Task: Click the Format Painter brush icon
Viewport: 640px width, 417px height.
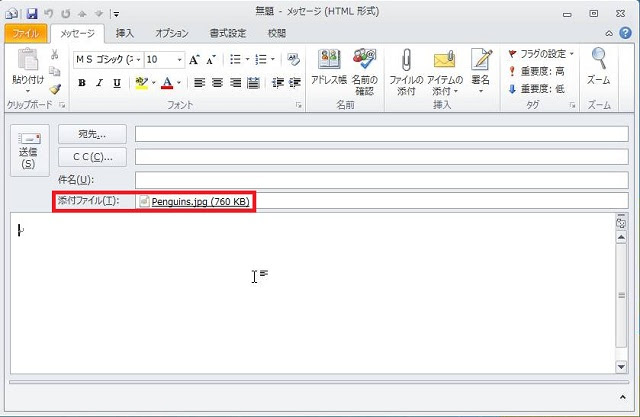Action: tap(55, 89)
